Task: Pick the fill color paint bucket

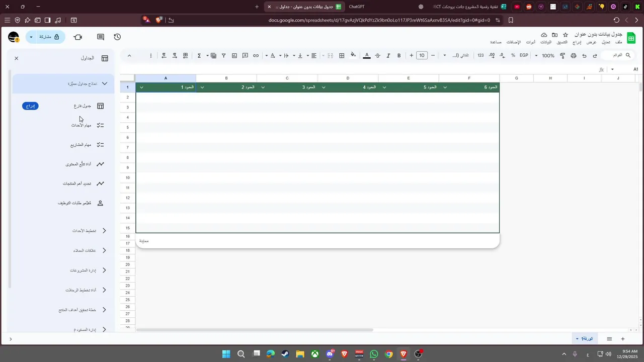Action: (x=353, y=56)
